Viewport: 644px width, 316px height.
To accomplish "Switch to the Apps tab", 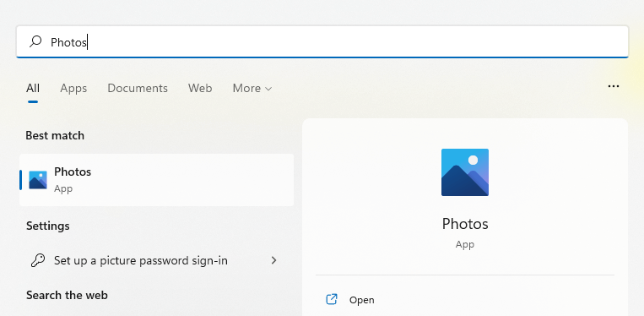I will (73, 89).
